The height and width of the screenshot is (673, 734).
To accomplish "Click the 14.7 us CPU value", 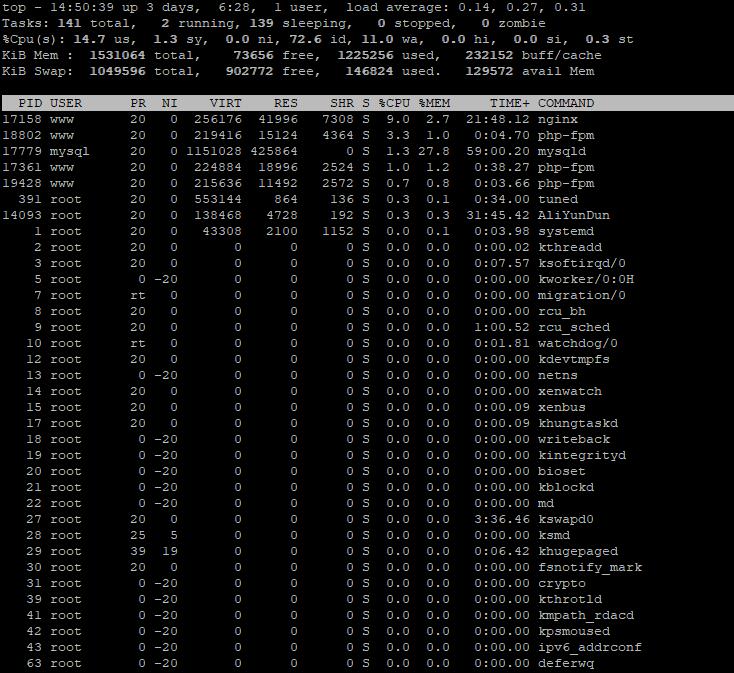I will pos(90,39).
